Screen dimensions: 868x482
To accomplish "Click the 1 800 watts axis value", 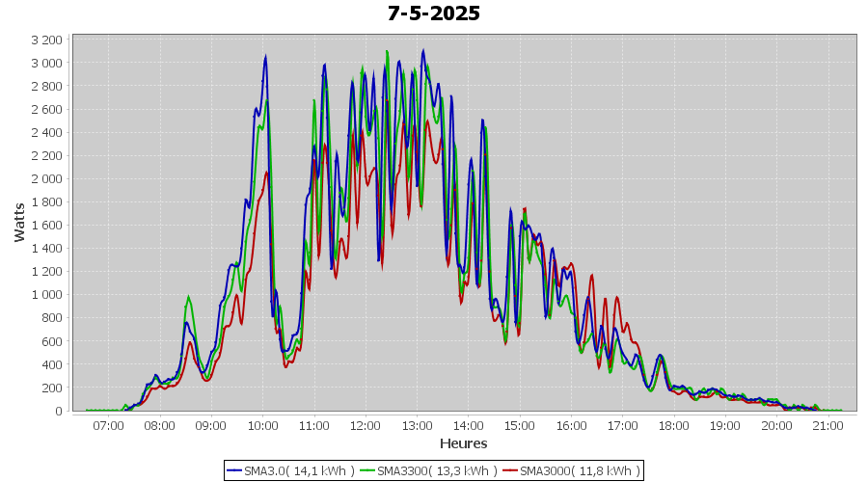I will click(47, 202).
